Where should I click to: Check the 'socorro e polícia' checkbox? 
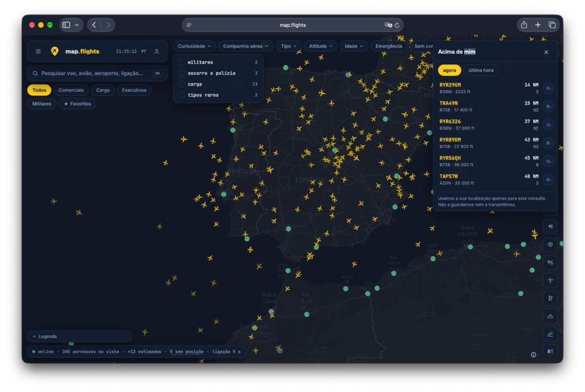point(182,73)
